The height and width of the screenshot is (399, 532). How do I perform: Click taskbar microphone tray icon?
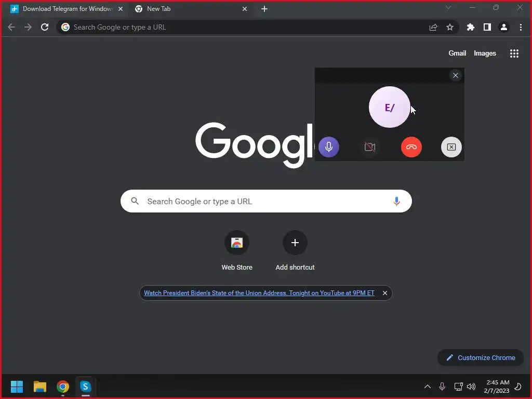pyautogui.click(x=442, y=387)
